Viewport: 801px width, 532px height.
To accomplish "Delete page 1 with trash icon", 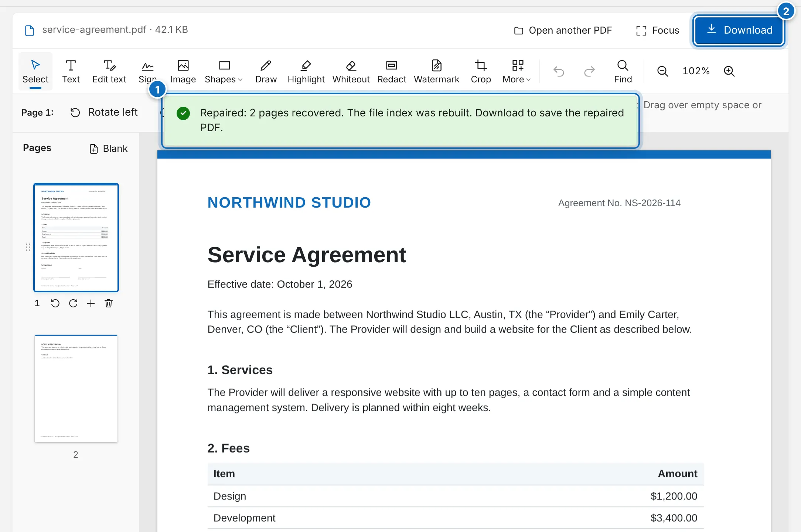I will [109, 303].
